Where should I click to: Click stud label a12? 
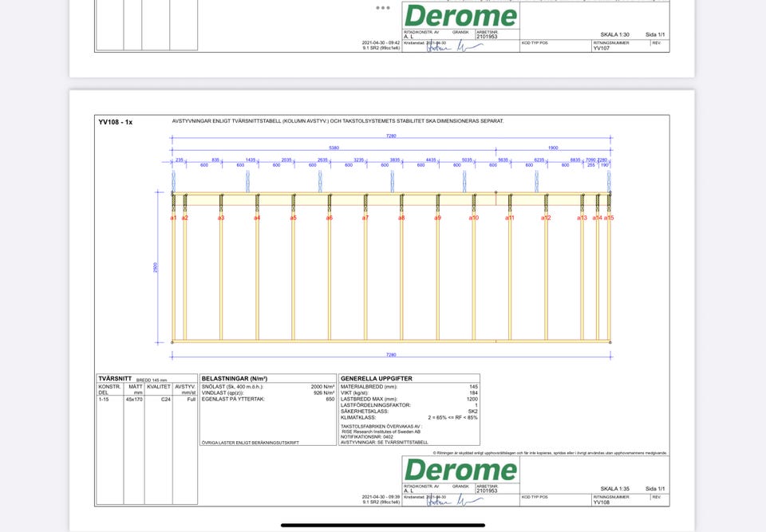point(546,218)
